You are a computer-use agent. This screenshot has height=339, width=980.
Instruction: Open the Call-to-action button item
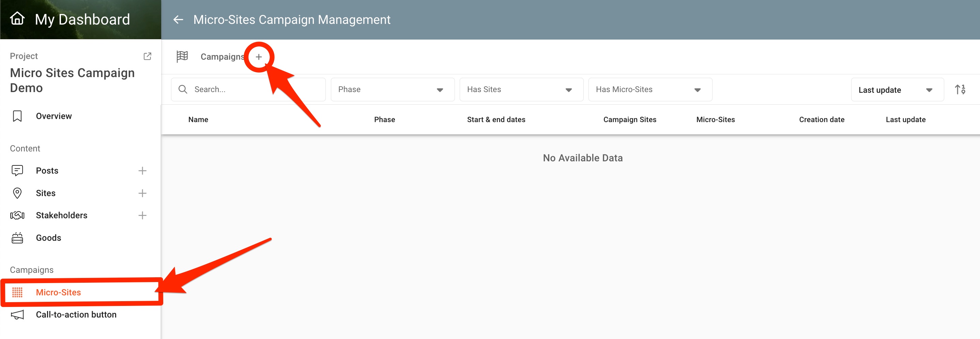click(x=76, y=314)
